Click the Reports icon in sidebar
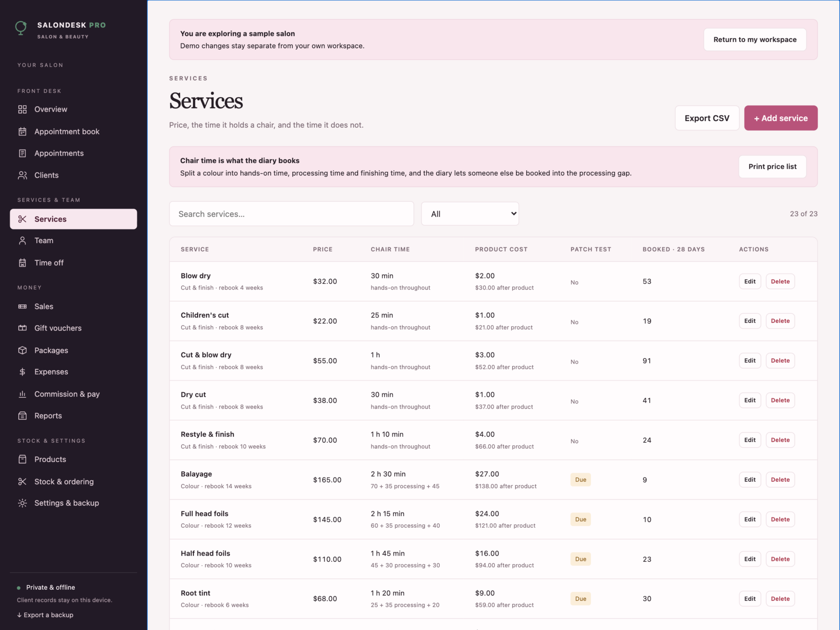Screen dimensions: 840x630 click(22, 416)
